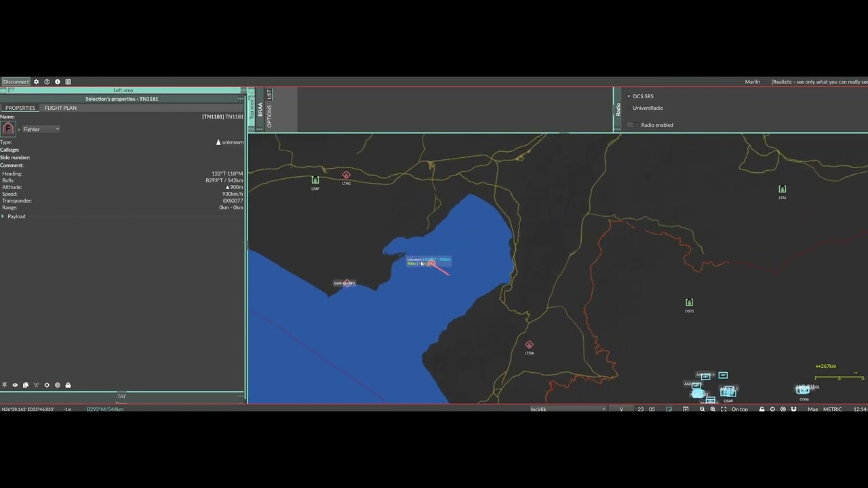Click the add window icon in status bar
Image resolution: width=868 pixels, height=488 pixels.
[686, 409]
